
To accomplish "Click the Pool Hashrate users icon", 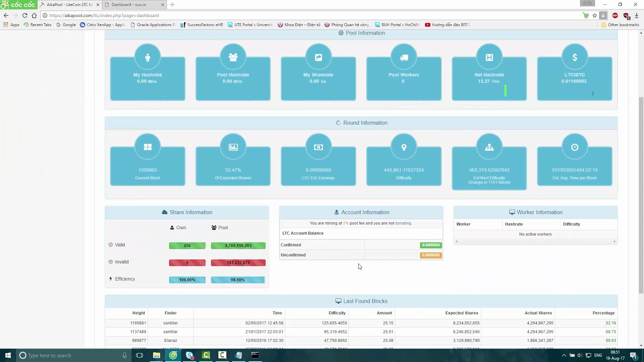I will tap(233, 57).
